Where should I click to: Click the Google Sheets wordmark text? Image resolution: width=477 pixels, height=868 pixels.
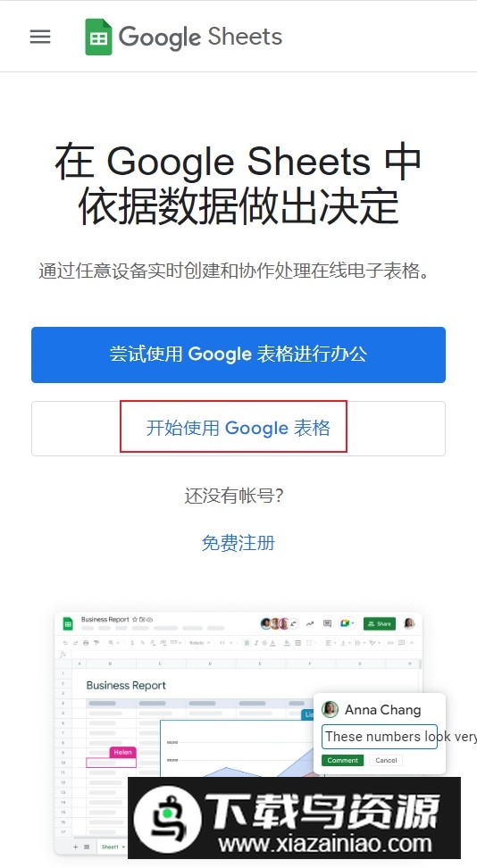(201, 38)
